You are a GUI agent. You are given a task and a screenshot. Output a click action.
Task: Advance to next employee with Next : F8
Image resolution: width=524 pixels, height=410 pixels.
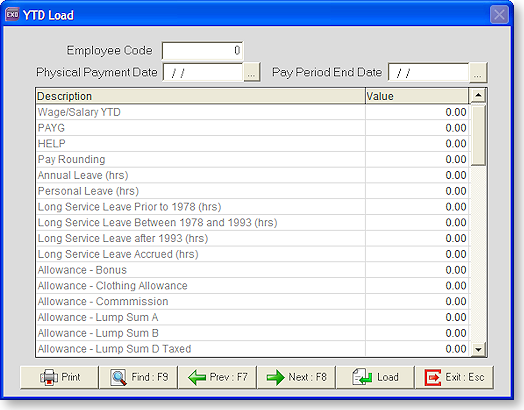(x=296, y=377)
